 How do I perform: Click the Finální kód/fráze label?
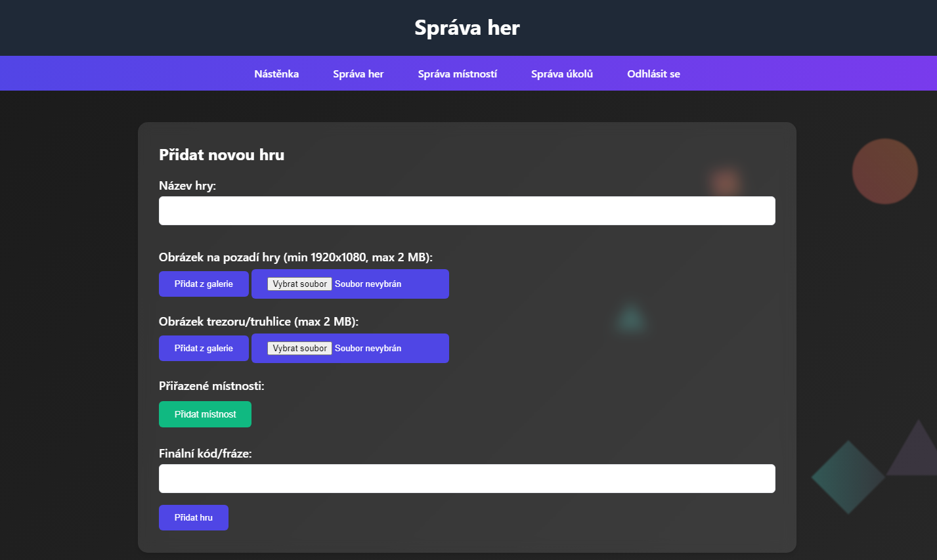coord(205,454)
